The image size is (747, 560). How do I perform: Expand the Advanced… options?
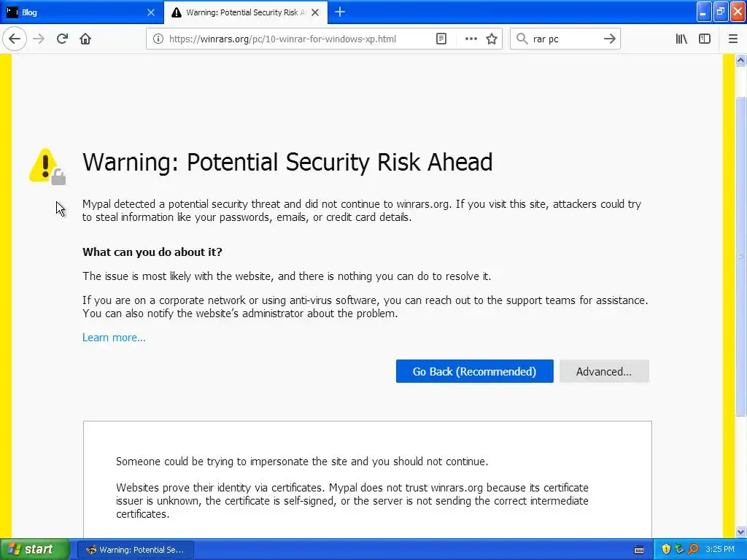(x=604, y=371)
